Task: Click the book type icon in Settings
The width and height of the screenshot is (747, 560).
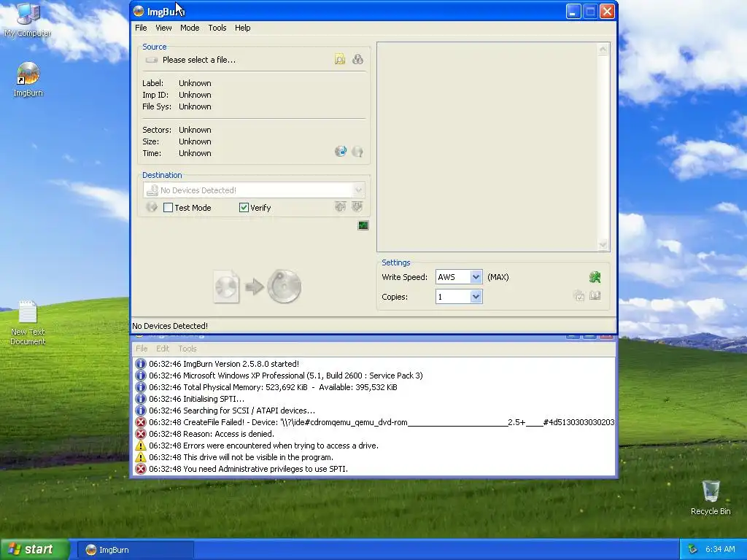Action: pyautogui.click(x=595, y=296)
